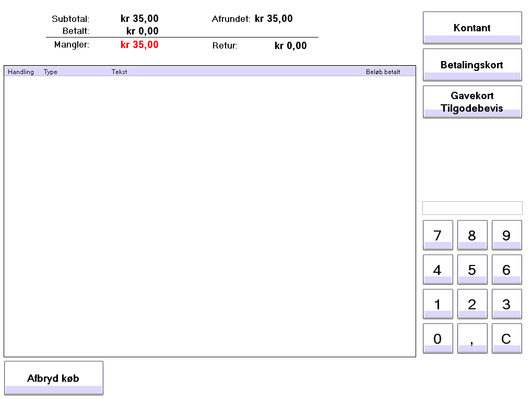
Task: Tap the number 9 key
Action: tap(506, 236)
